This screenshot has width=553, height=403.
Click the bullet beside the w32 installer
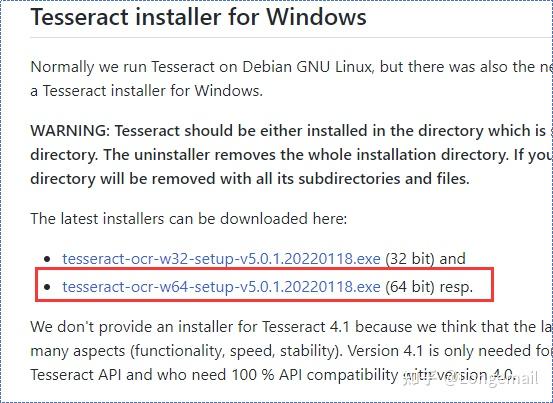coord(47,259)
